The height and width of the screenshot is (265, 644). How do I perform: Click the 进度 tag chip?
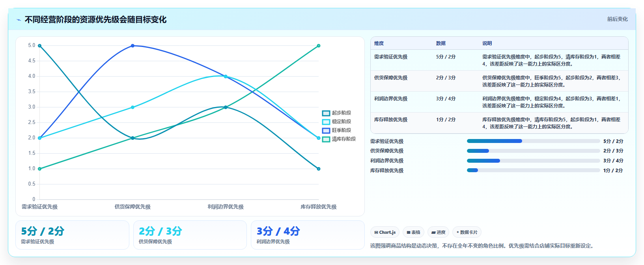(438, 232)
